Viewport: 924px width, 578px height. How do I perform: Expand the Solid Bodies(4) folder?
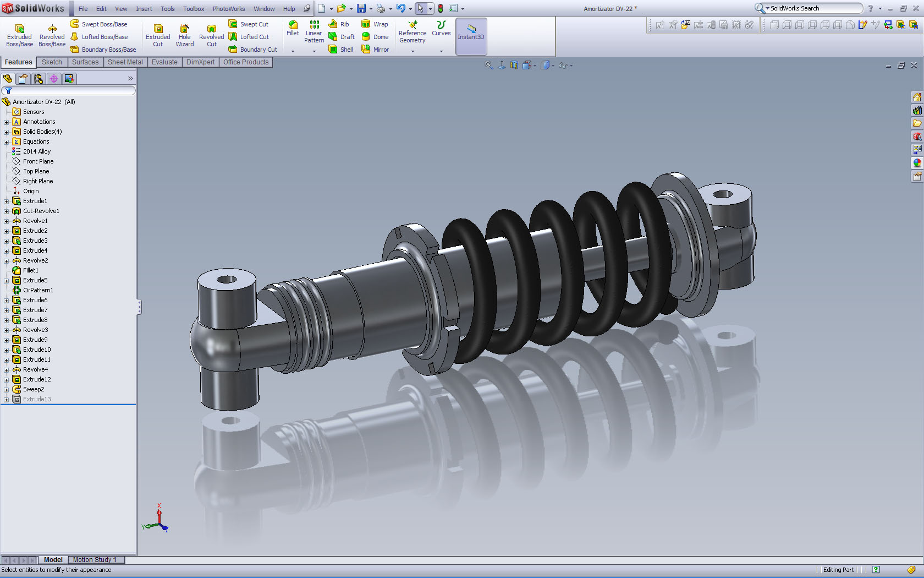pos(7,132)
